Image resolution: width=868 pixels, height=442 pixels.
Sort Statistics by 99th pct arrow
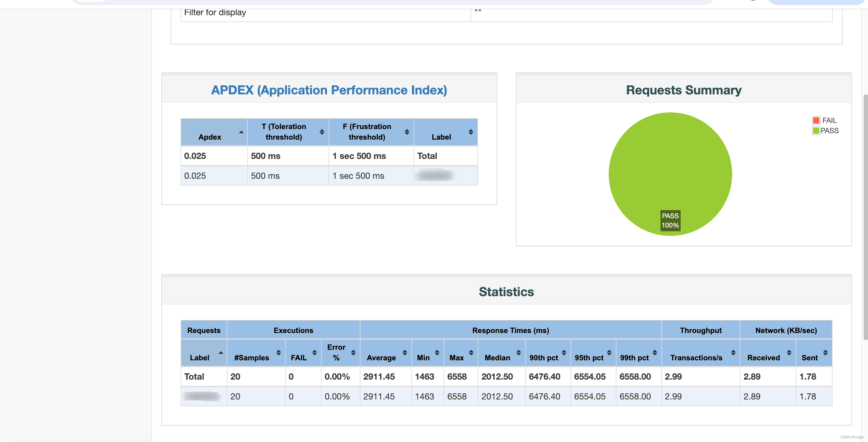pyautogui.click(x=655, y=353)
